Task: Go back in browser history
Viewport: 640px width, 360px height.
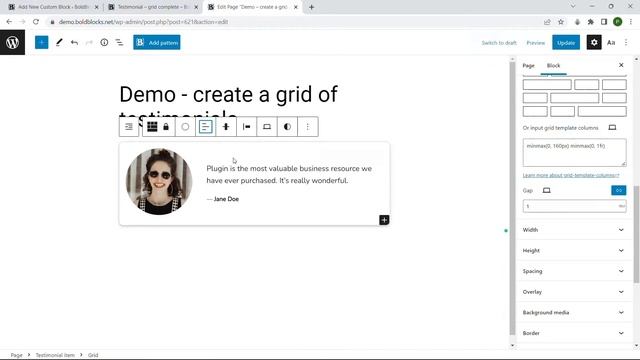Action: [9, 22]
